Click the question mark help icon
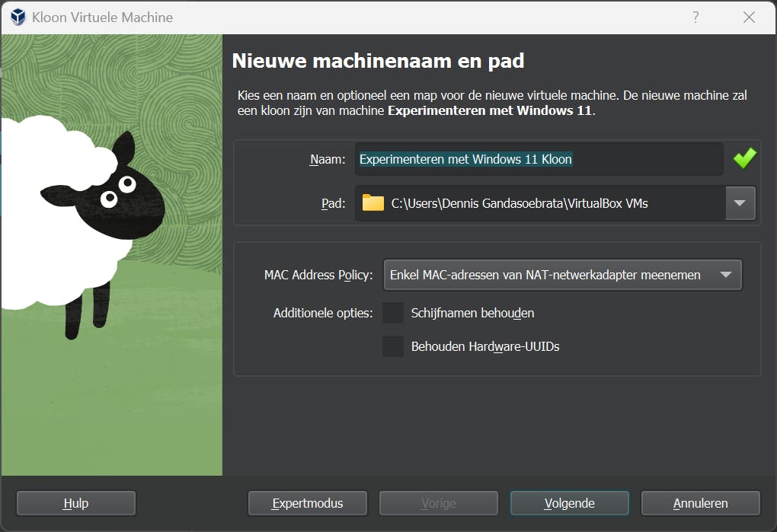This screenshot has width=777, height=532. coord(695,18)
